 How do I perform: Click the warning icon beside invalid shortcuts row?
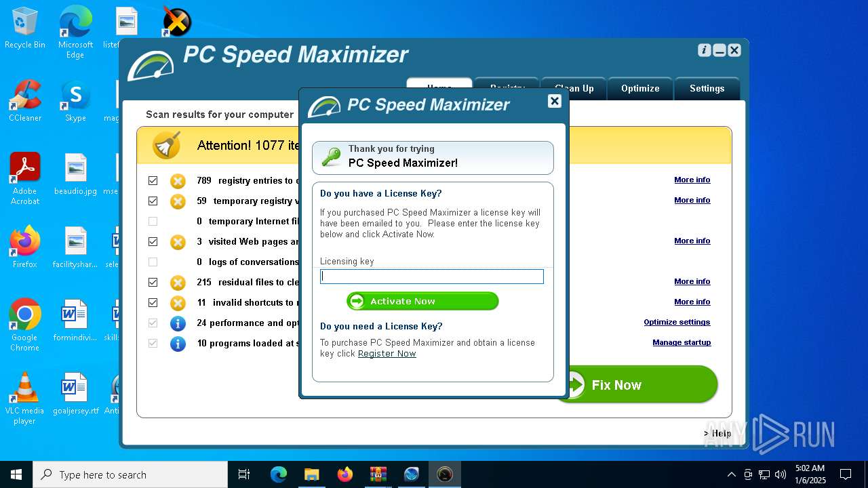tap(178, 303)
